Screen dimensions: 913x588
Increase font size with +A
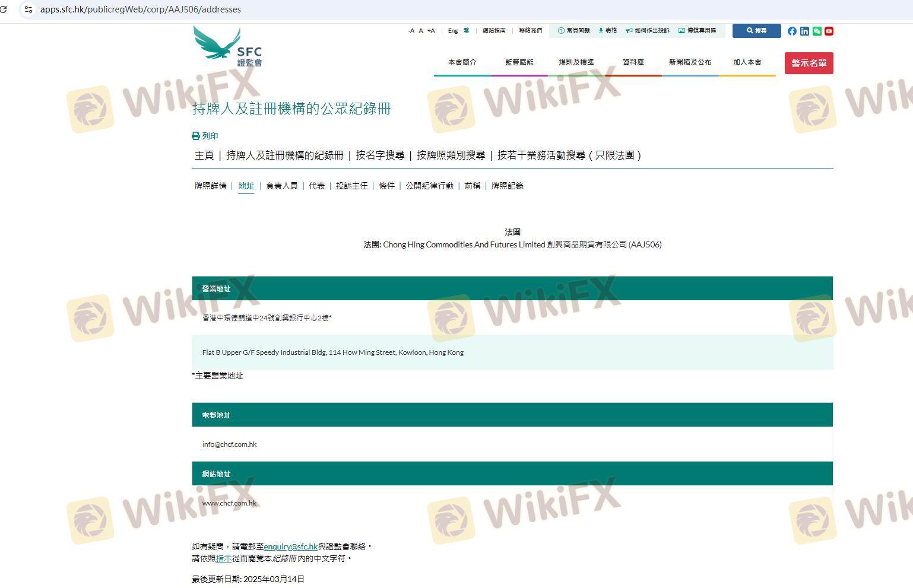431,31
